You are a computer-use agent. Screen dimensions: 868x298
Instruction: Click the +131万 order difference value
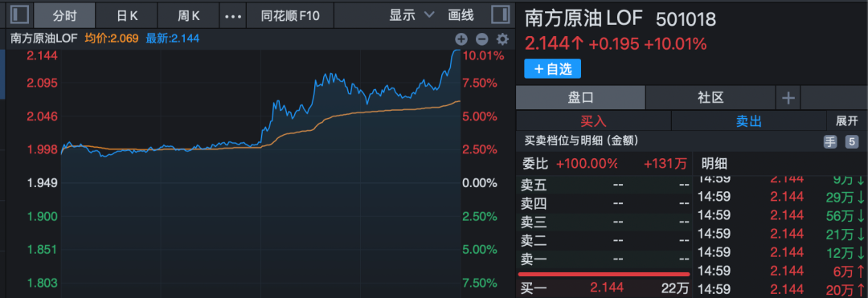(x=665, y=164)
